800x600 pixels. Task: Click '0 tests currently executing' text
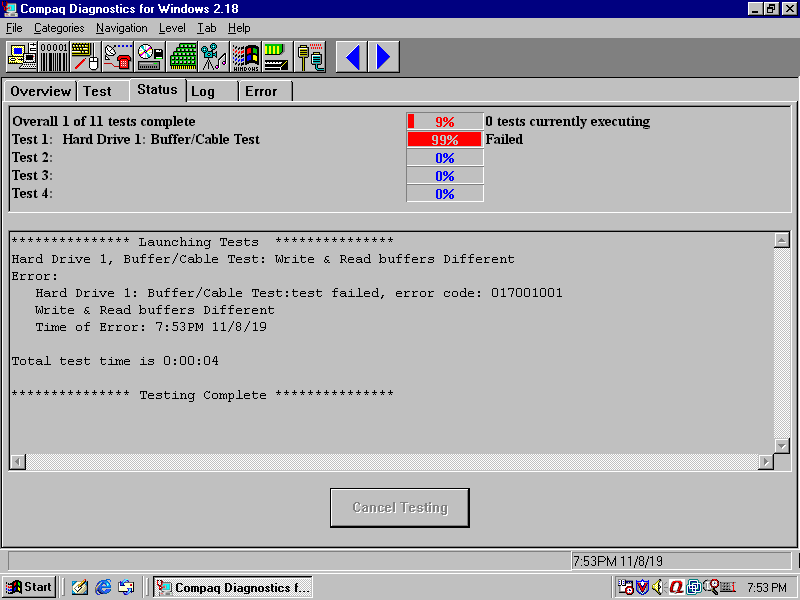pos(568,121)
